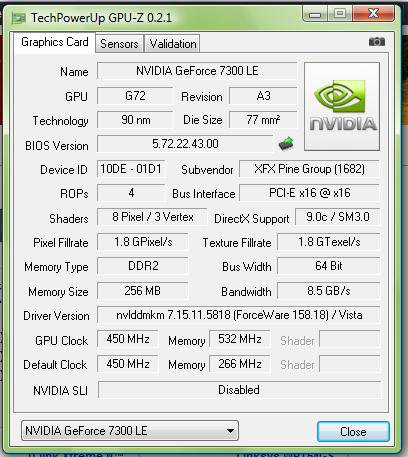The image size is (408, 457).
Task: Click the Subvendor XFX Pine Group field
Action: 309,169
